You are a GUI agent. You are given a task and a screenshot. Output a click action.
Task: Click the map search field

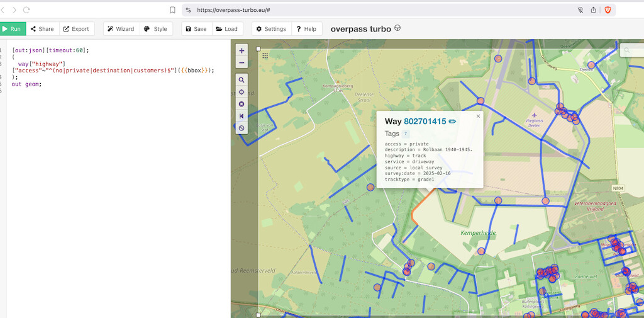pos(634,50)
